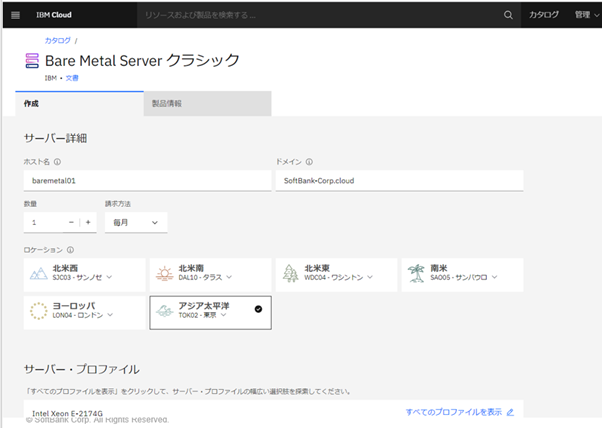
Task: Select the Europe location tile
Action: point(84,311)
